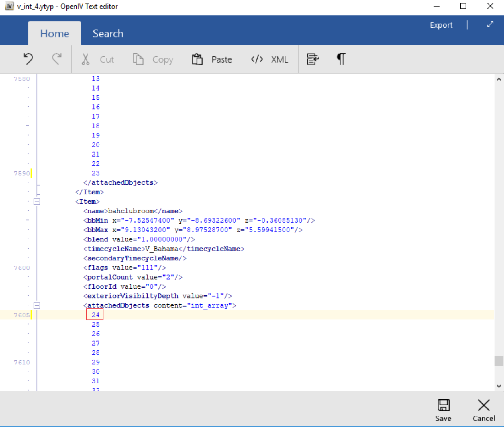Toggle show paragraph marks icon
The image size is (504, 427).
point(341,59)
